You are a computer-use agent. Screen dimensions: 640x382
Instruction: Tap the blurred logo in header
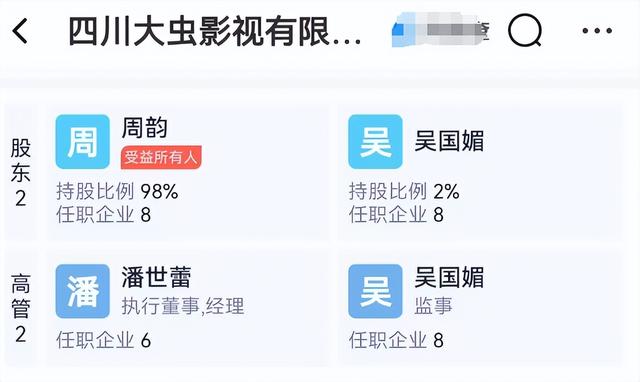(x=441, y=30)
